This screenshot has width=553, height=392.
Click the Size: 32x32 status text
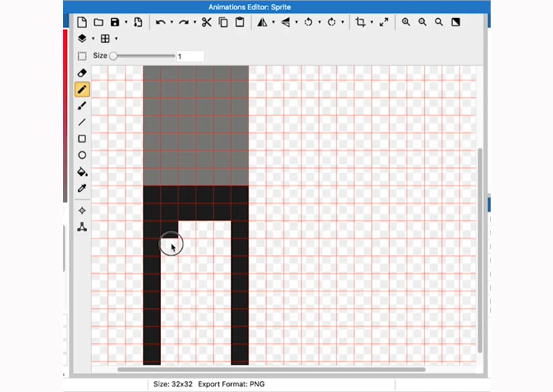tap(172, 384)
